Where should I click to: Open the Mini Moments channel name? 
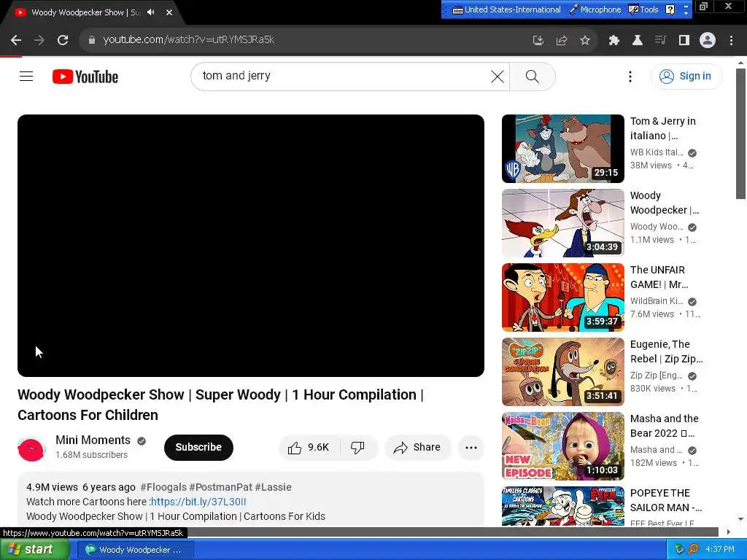(x=93, y=440)
